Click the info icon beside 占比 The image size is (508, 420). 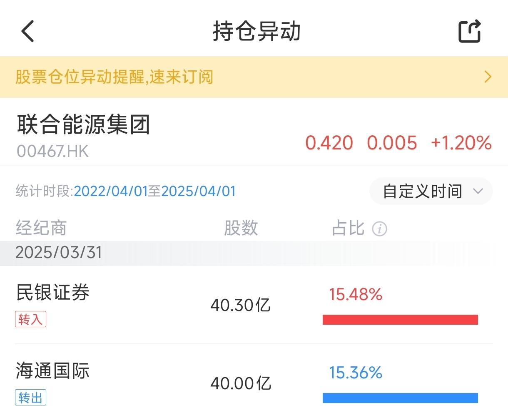click(379, 229)
